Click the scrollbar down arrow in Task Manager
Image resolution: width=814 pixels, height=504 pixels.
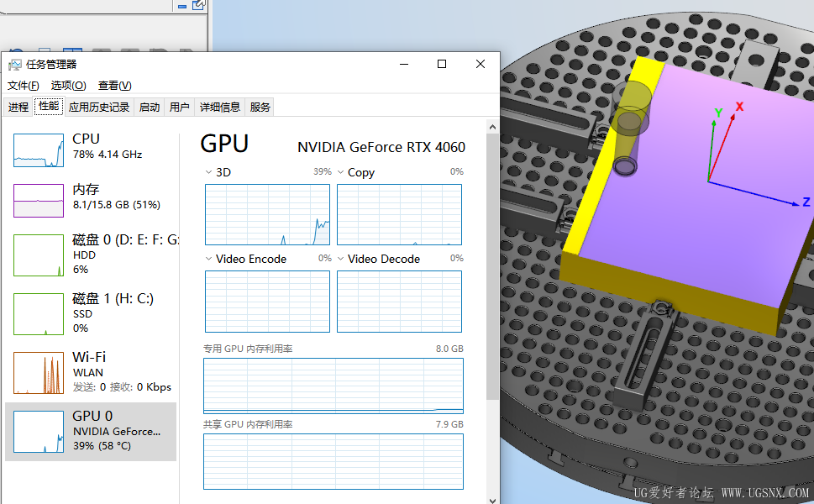[492, 500]
